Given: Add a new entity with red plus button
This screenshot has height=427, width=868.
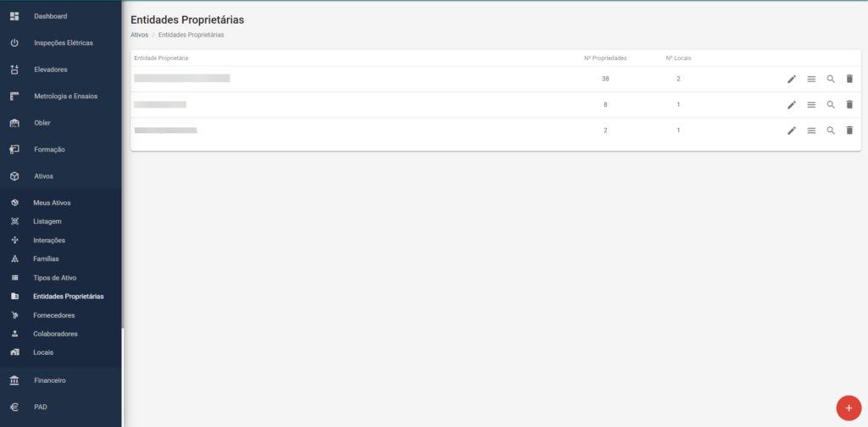Looking at the screenshot, I should [849, 408].
